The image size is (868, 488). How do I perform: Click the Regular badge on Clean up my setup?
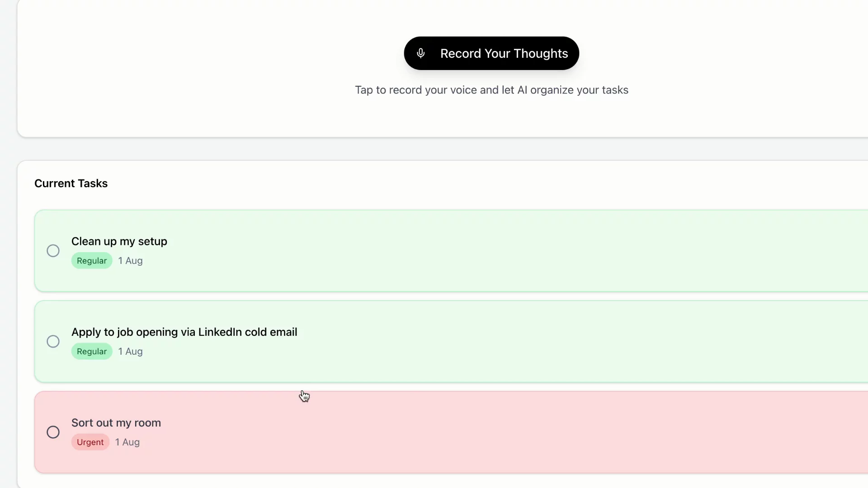(92, 261)
